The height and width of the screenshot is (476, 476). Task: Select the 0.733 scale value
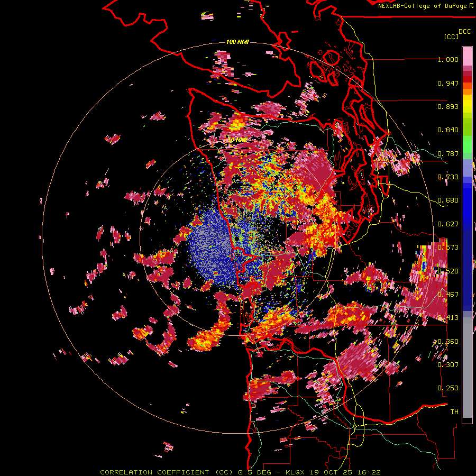coord(448,177)
